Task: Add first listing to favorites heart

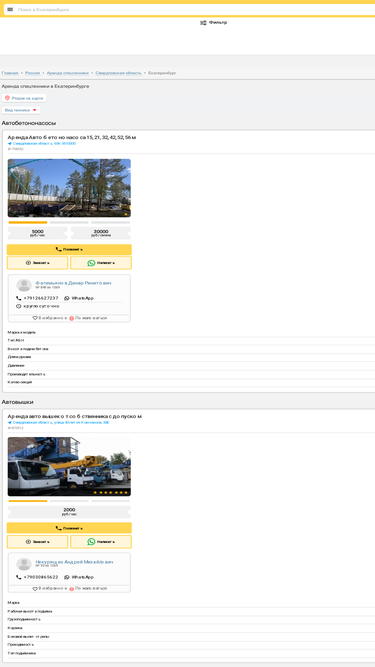Action: coord(35,318)
